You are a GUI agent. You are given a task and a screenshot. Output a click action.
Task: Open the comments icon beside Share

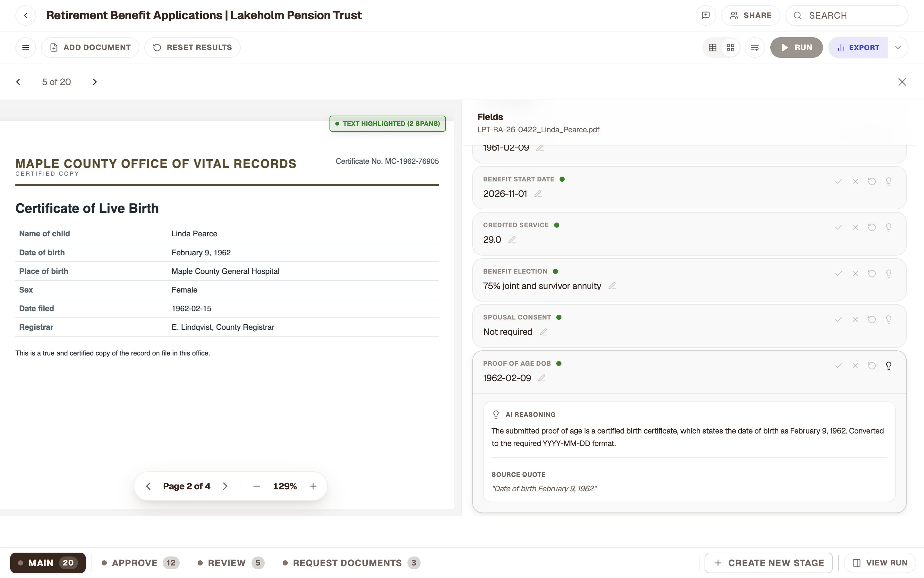coord(706,15)
